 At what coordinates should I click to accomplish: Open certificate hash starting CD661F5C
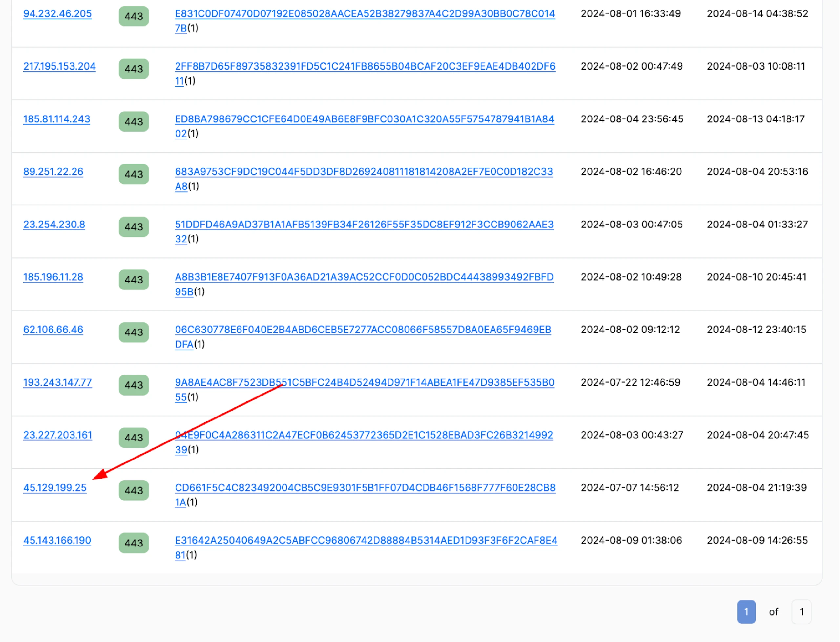tap(365, 495)
